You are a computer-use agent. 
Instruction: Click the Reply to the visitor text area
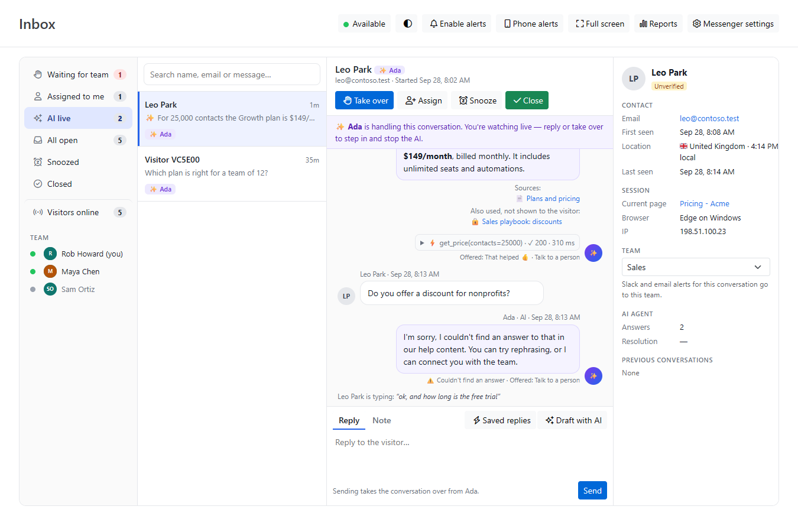tap(470, 455)
